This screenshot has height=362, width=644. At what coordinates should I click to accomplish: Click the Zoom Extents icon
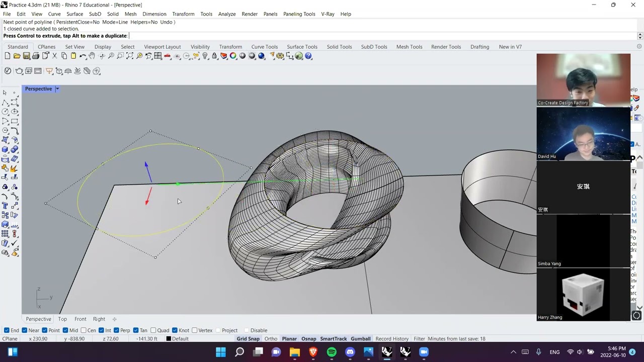(130, 56)
